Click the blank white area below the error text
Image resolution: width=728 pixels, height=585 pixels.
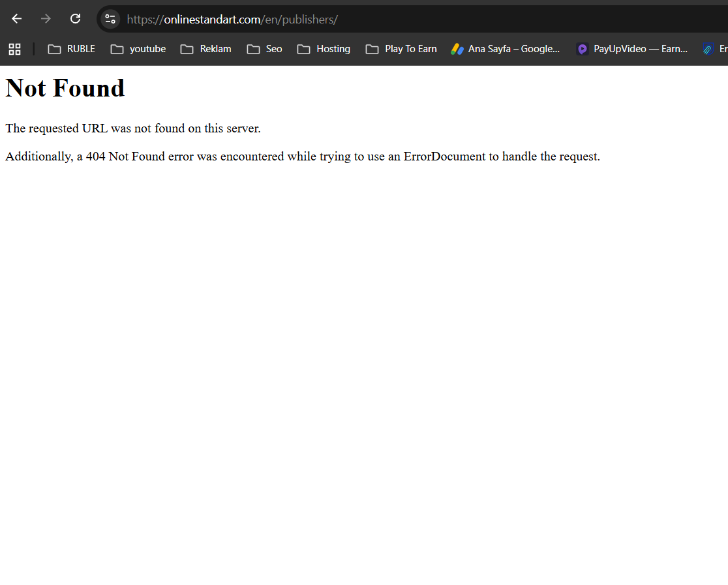[x=364, y=365]
